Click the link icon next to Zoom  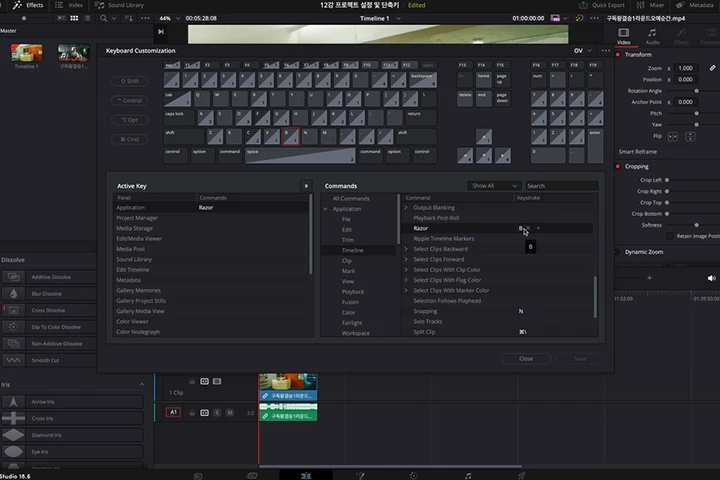(712, 68)
